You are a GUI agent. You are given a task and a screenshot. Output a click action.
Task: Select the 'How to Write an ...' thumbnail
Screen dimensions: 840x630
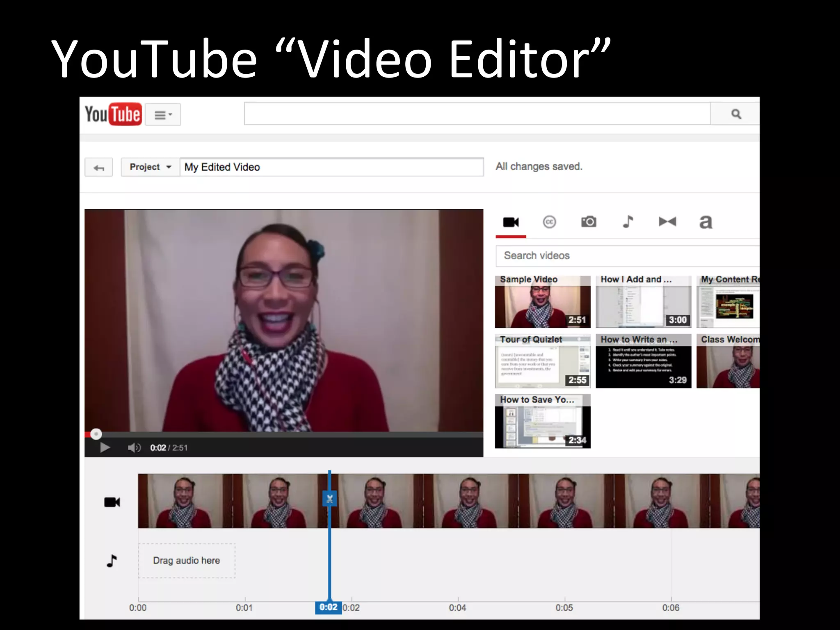(644, 361)
